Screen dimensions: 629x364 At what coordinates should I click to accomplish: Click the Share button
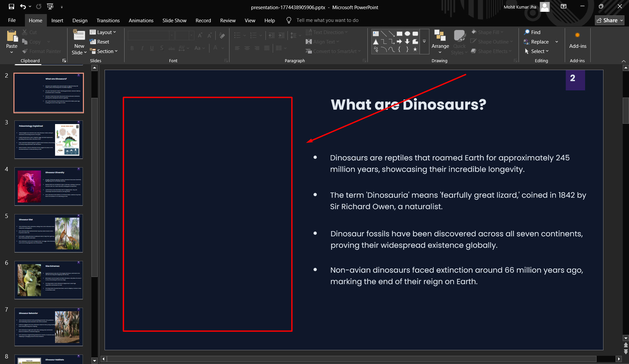click(609, 20)
